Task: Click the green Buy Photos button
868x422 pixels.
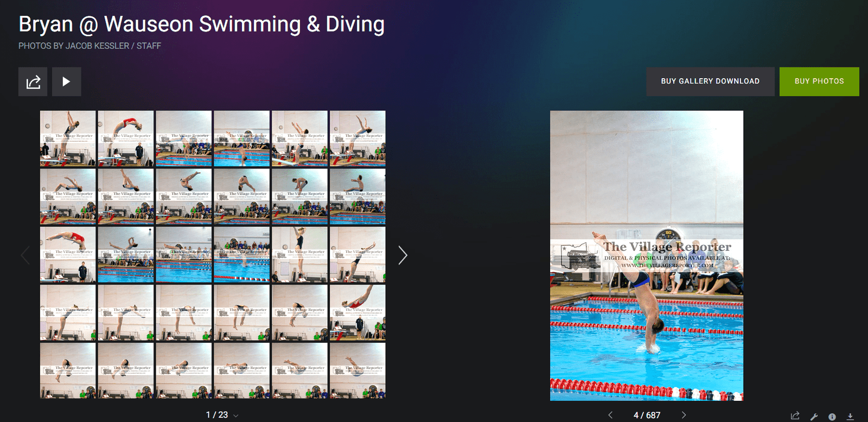Action: (x=819, y=81)
